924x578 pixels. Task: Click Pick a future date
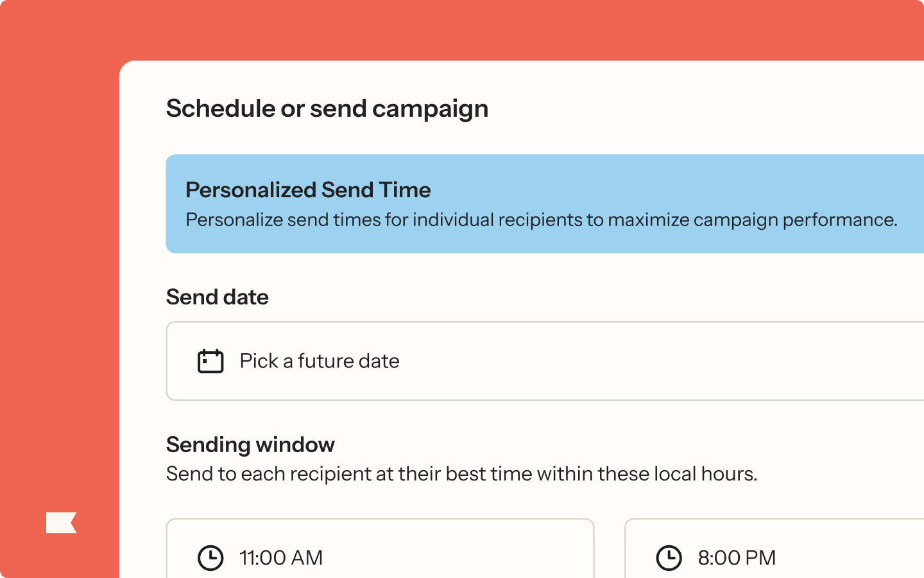click(x=319, y=361)
